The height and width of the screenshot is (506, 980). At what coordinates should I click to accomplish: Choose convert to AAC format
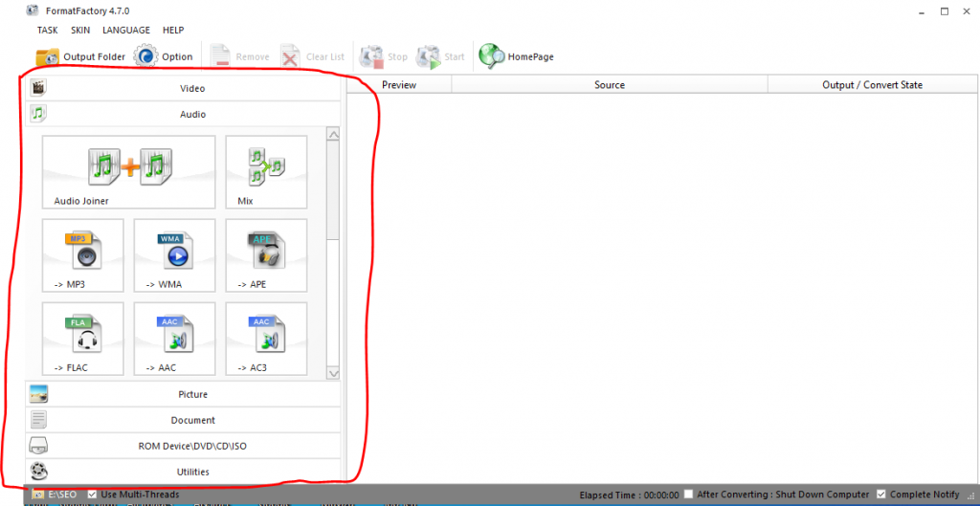point(174,339)
